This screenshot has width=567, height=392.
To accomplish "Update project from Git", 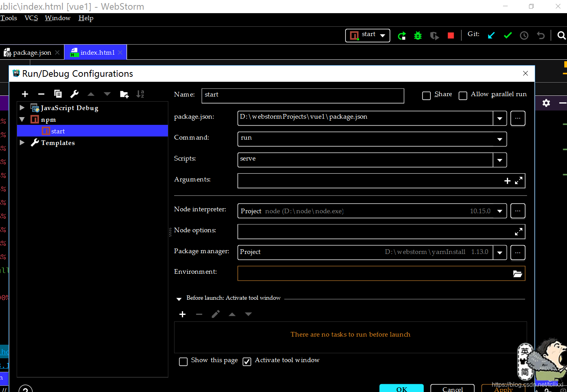I will click(491, 36).
